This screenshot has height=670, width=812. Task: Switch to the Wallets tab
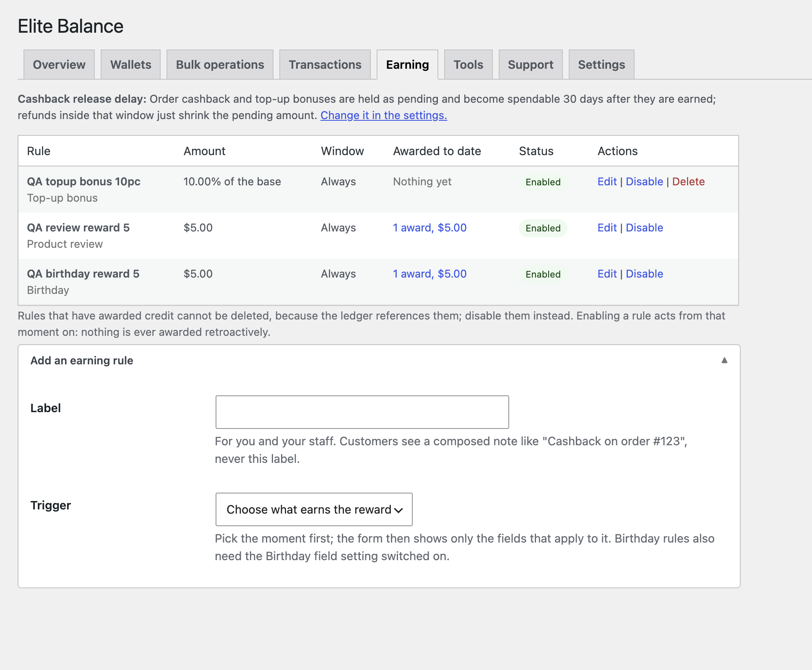[x=130, y=65]
